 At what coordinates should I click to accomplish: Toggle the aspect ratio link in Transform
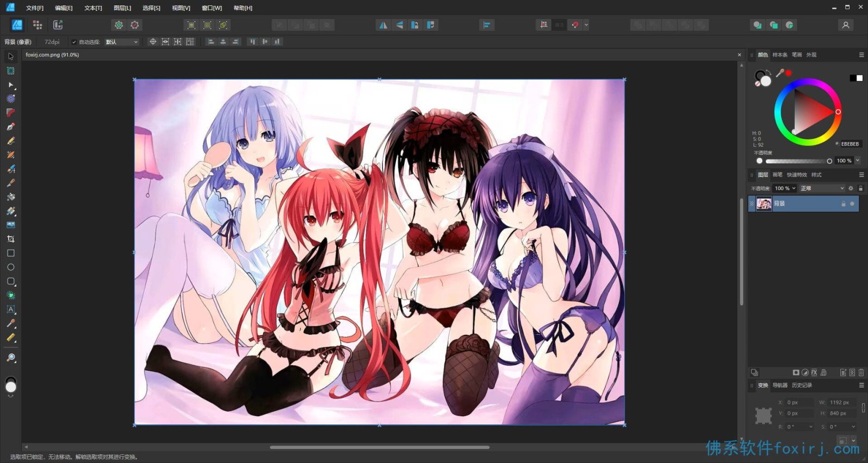(x=863, y=408)
